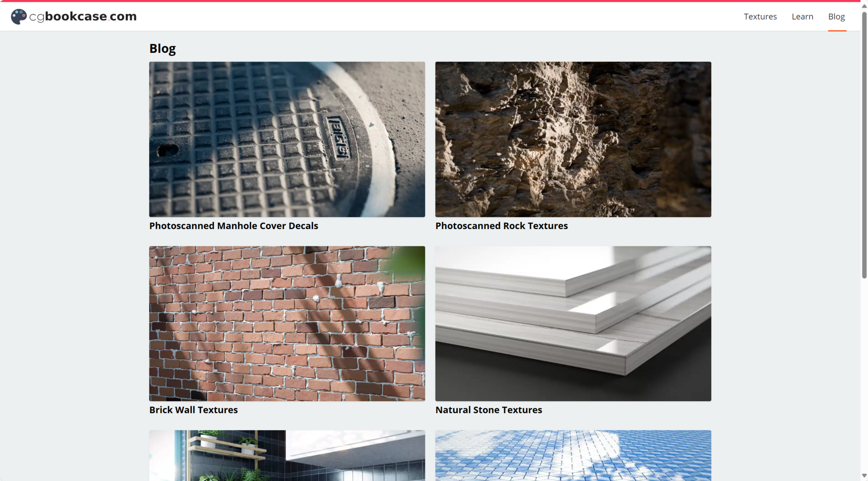Click the scrollbar up arrow
Image resolution: width=868 pixels, height=481 pixels.
tap(864, 6)
